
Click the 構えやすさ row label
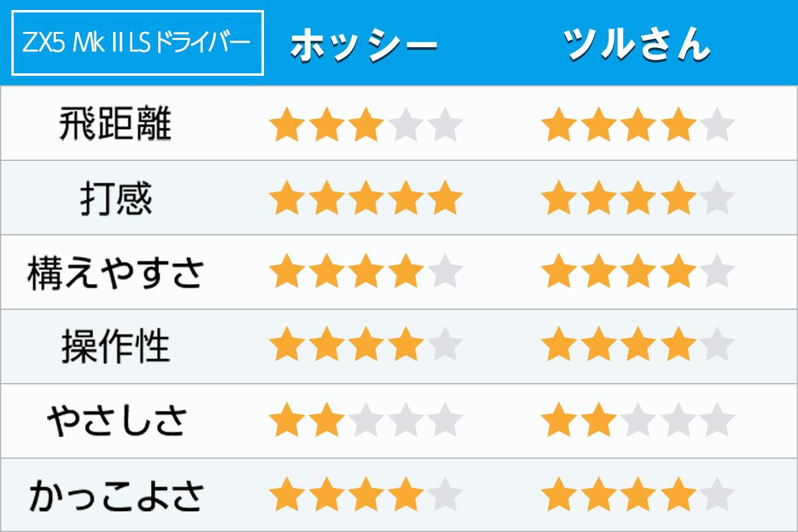pyautogui.click(x=115, y=273)
